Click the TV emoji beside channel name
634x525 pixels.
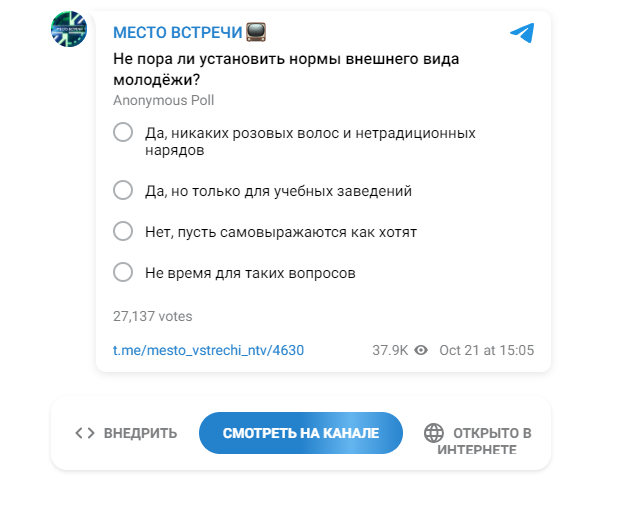(256, 32)
